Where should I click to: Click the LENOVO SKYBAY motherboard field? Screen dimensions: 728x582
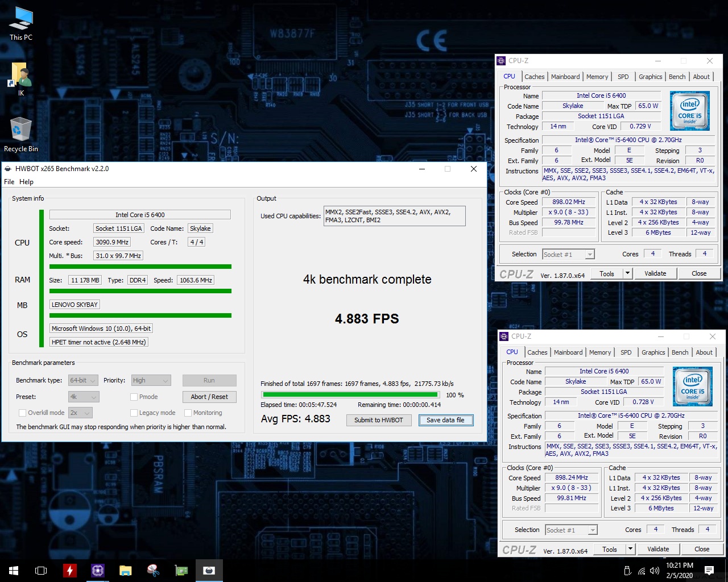(75, 305)
